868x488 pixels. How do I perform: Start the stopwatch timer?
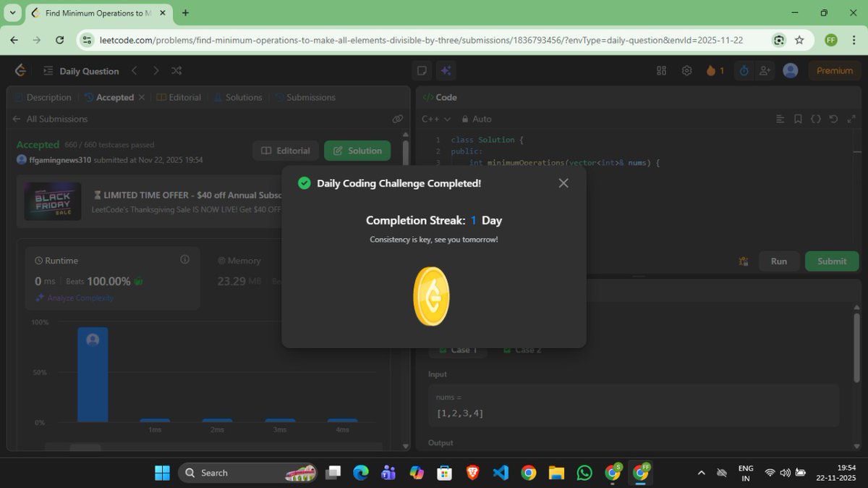[743, 70]
